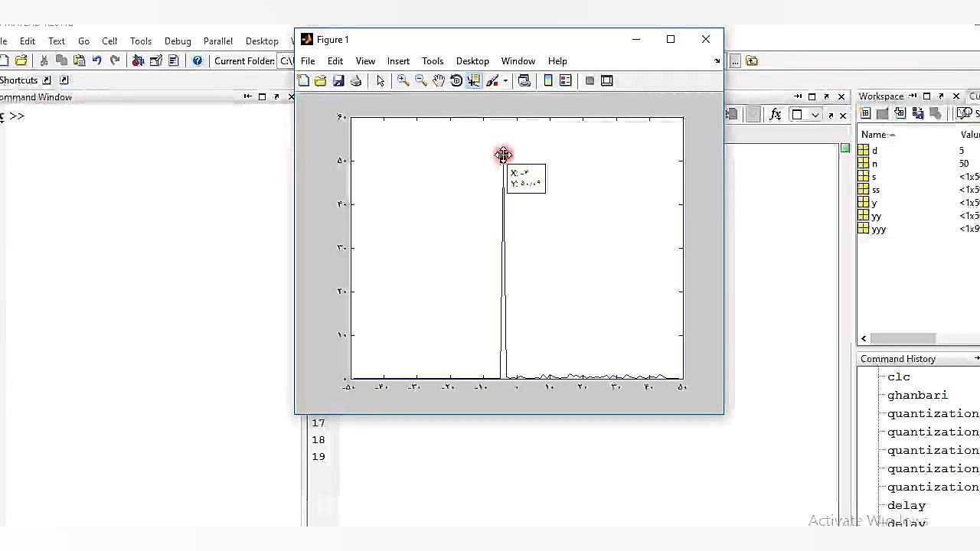Dock the Figure window using corner arrow
Screen dimensions: 980x551
coord(717,61)
